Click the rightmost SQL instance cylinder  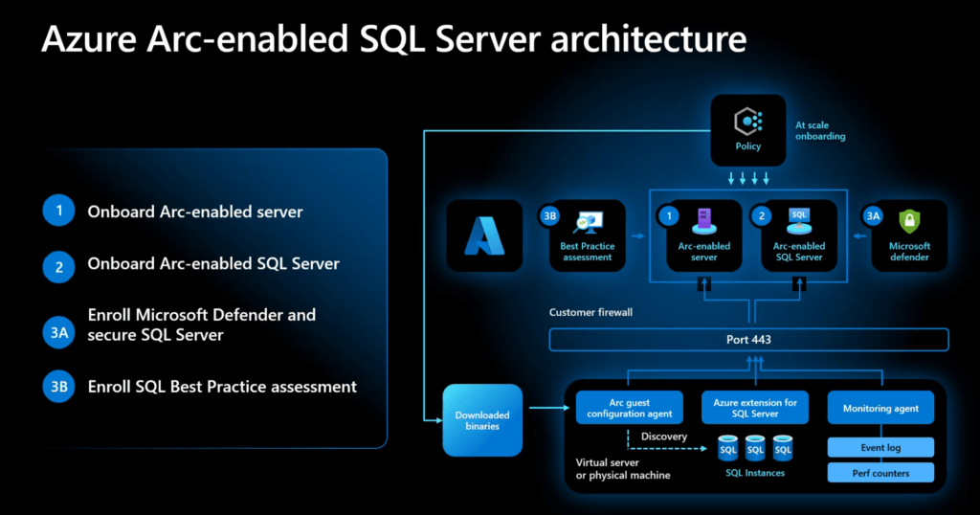783,448
